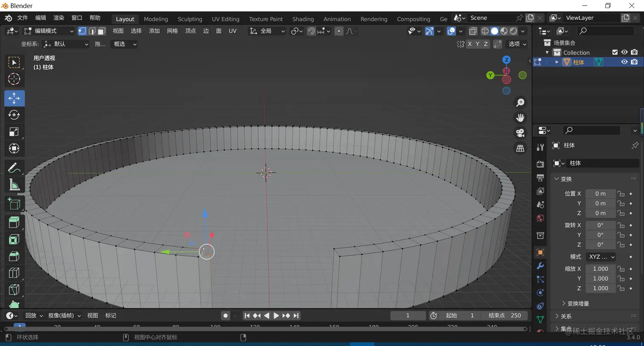Toggle snapping magnet in the header
Viewport: 644px width, 346px height.
click(x=311, y=31)
